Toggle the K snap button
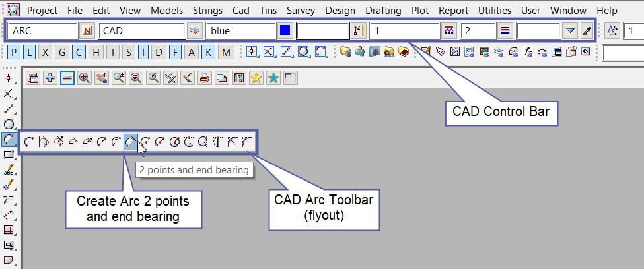 (208, 52)
